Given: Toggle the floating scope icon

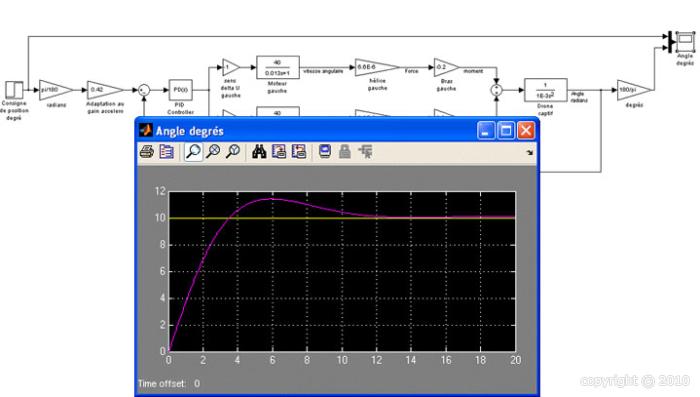Looking at the screenshot, I should (325, 152).
